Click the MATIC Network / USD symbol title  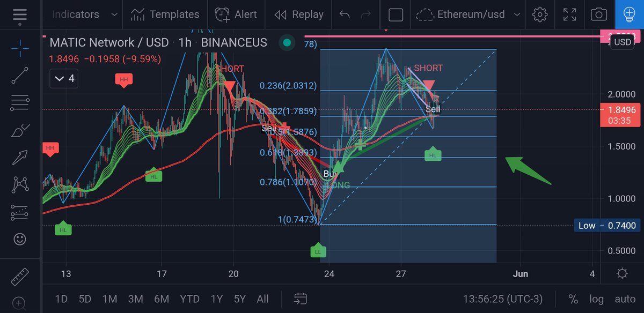click(x=109, y=42)
